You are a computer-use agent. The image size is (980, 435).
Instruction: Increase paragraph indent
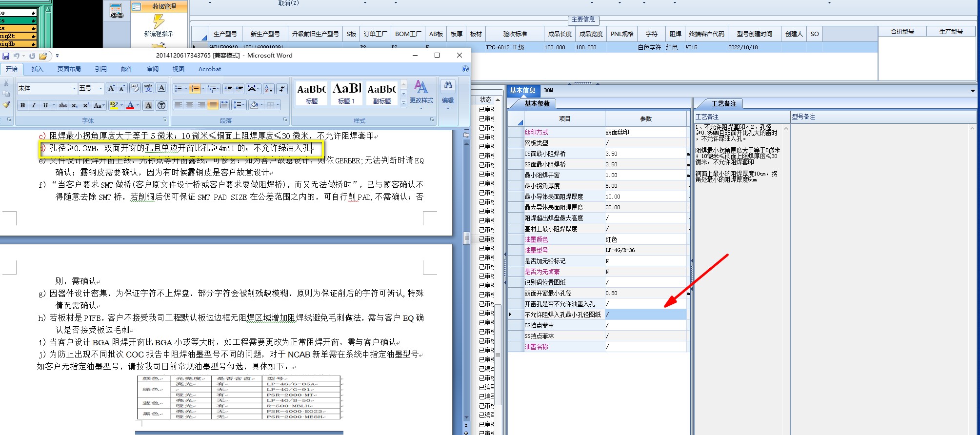coord(239,88)
